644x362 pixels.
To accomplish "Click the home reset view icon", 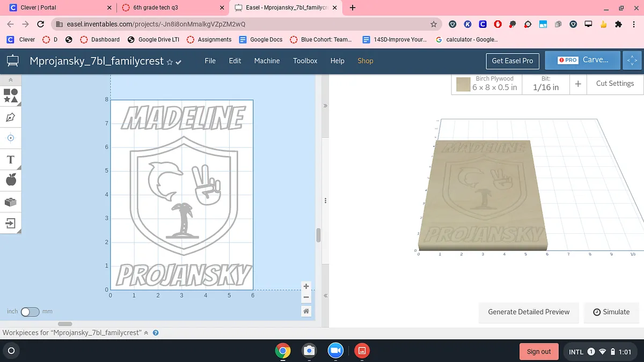I will click(x=306, y=311).
